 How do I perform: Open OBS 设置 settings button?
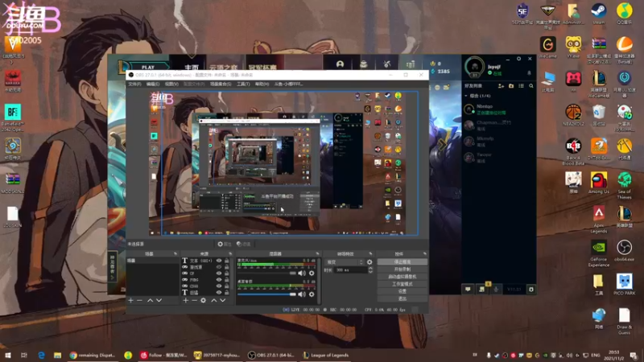[402, 291]
